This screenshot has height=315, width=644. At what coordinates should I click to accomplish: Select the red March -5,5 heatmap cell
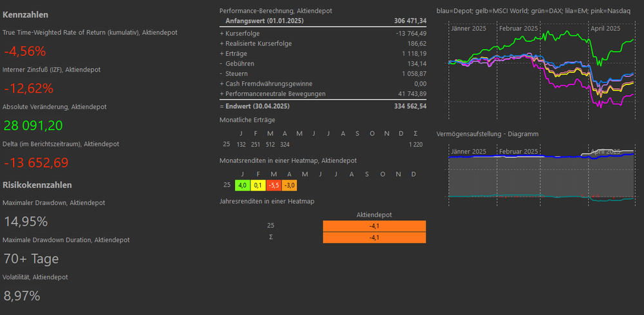(272, 186)
